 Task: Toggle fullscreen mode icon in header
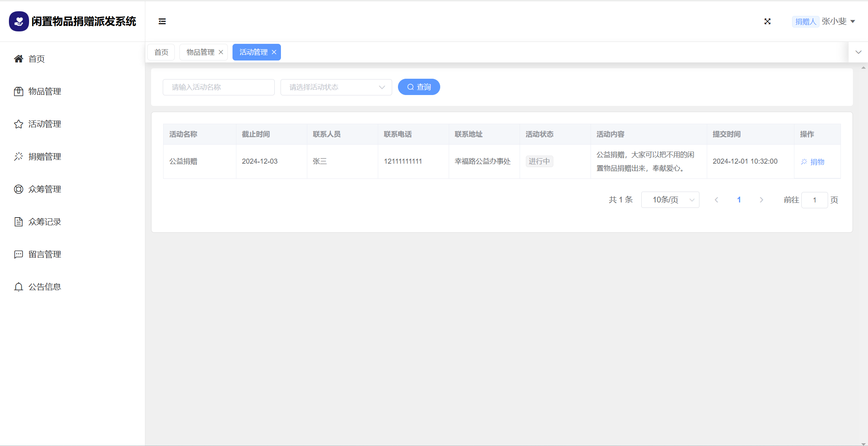[767, 21]
